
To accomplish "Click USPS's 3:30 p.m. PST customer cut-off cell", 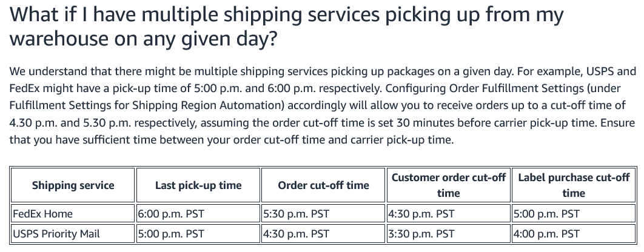I will (x=449, y=234).
